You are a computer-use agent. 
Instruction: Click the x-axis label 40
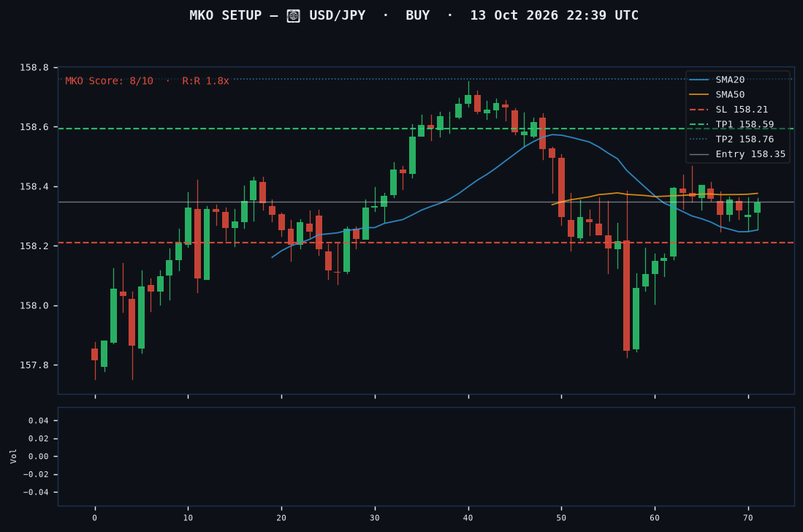(468, 518)
